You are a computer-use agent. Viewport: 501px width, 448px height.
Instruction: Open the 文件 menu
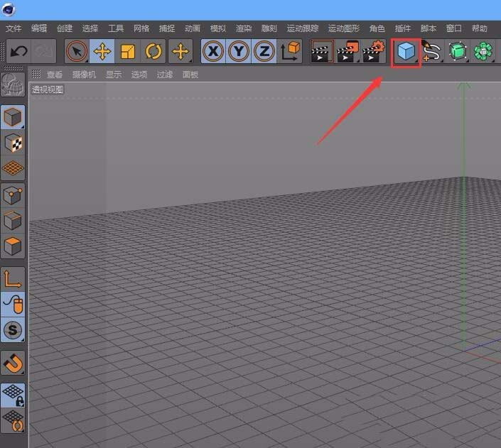pos(14,28)
